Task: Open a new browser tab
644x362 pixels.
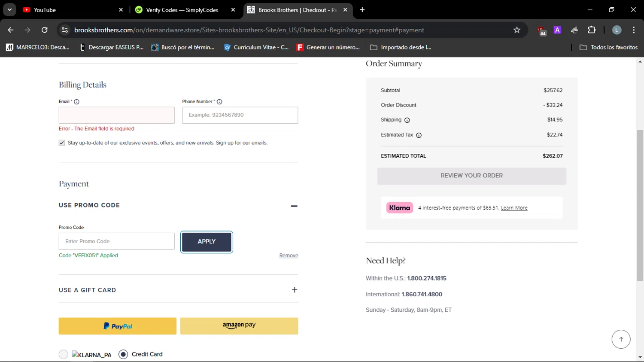Action: click(362, 9)
